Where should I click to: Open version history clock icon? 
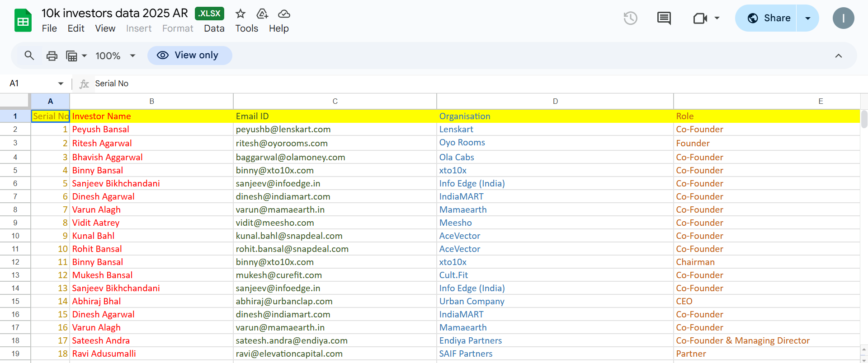[x=630, y=18]
